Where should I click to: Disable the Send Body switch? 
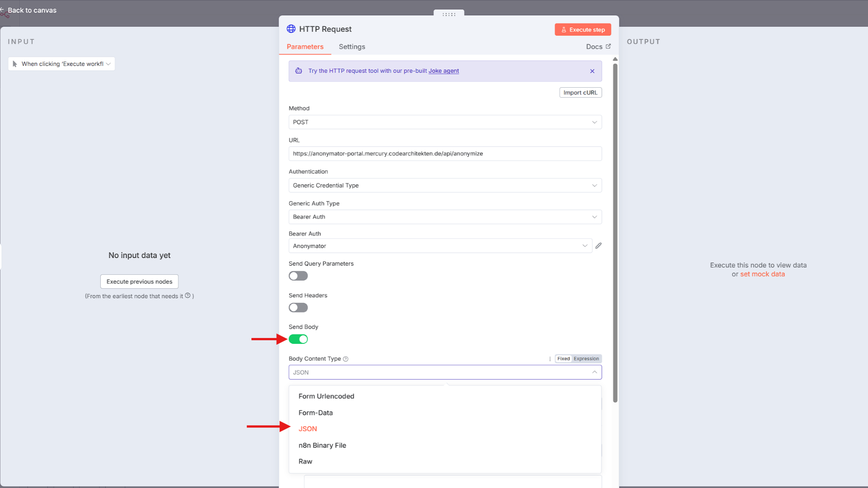(298, 339)
